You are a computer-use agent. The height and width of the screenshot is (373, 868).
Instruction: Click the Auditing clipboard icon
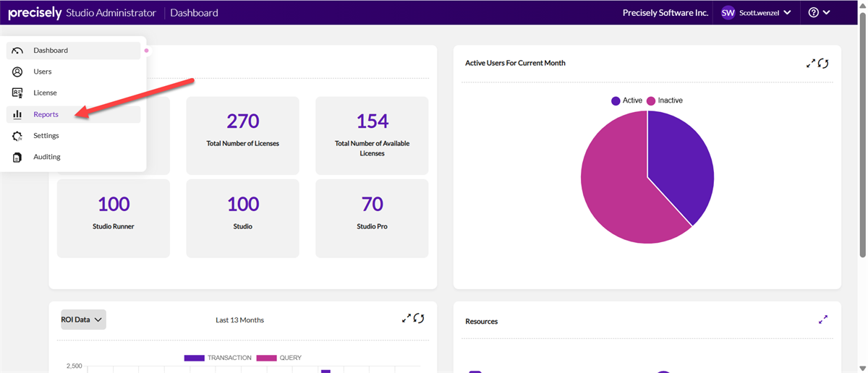coord(17,157)
